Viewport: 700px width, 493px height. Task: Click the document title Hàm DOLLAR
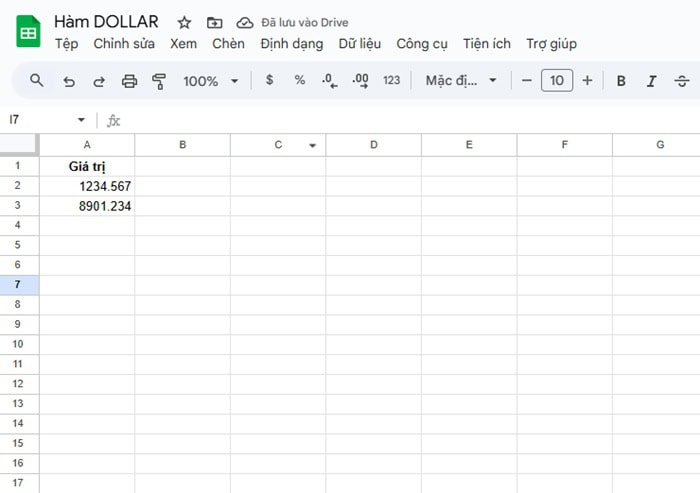click(x=106, y=22)
